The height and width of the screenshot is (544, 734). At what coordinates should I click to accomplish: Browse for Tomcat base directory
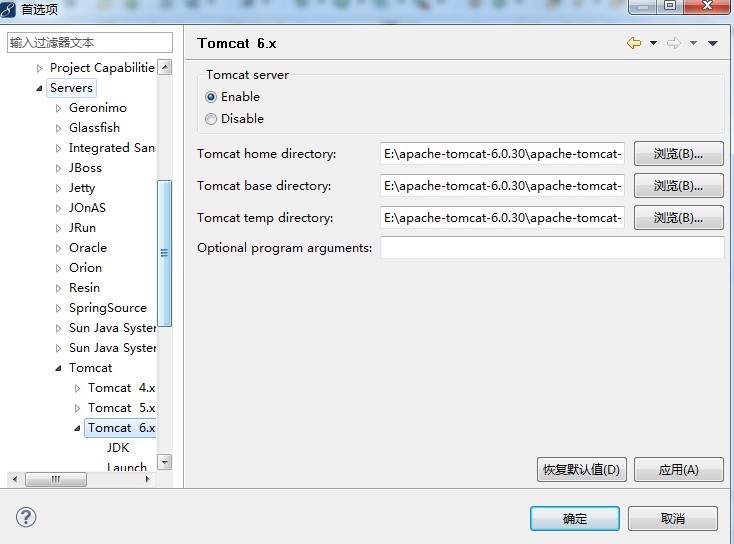click(679, 186)
